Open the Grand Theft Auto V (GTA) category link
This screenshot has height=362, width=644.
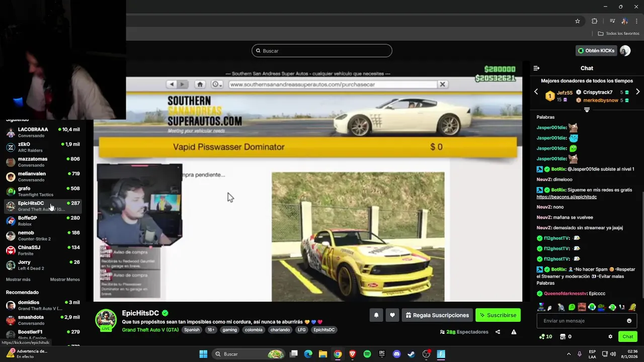pyautogui.click(x=150, y=330)
